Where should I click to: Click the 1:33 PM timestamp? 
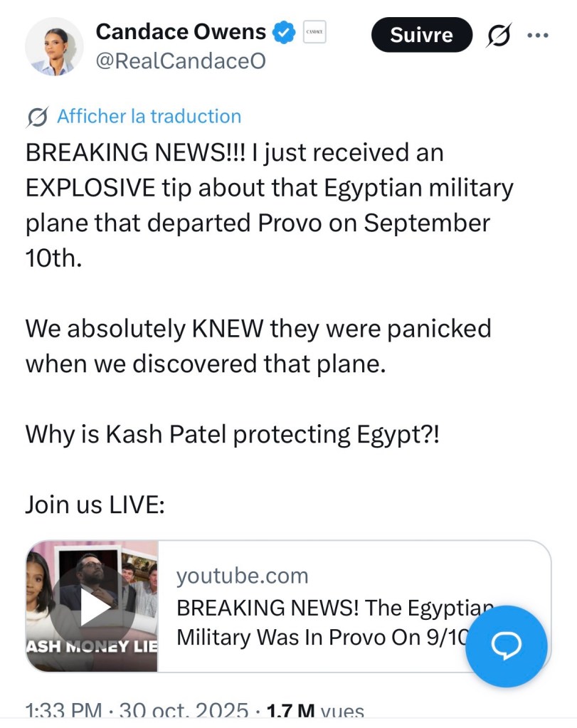tap(64, 712)
